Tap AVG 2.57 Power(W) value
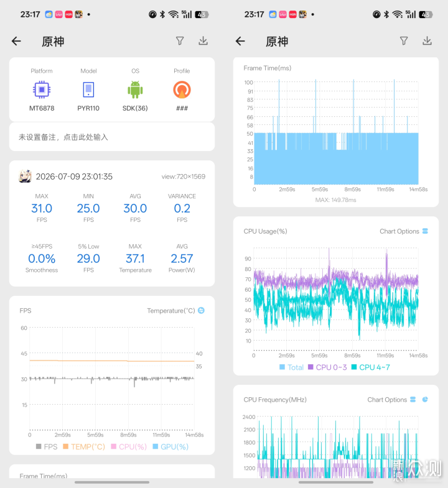The image size is (448, 488). tap(182, 259)
